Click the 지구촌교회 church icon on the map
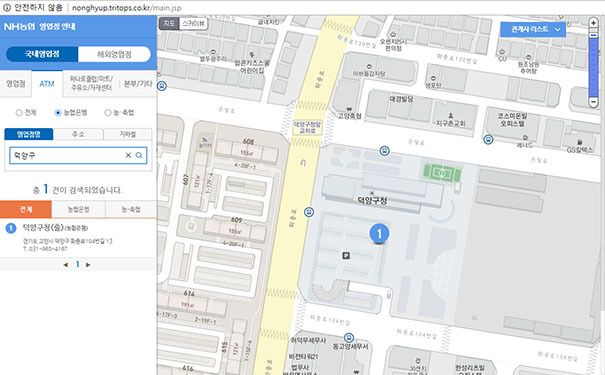Viewport: 605px width, 375px height. click(450, 116)
